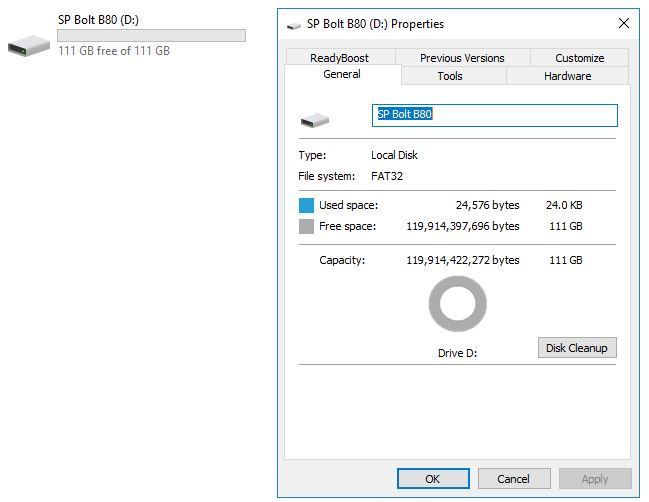
Task: Click the drive icon beside the name field
Action: tap(314, 120)
